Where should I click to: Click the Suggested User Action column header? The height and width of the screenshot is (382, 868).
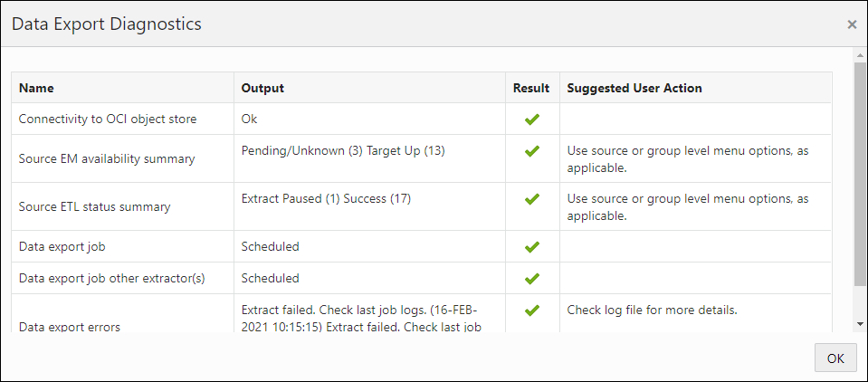point(634,88)
